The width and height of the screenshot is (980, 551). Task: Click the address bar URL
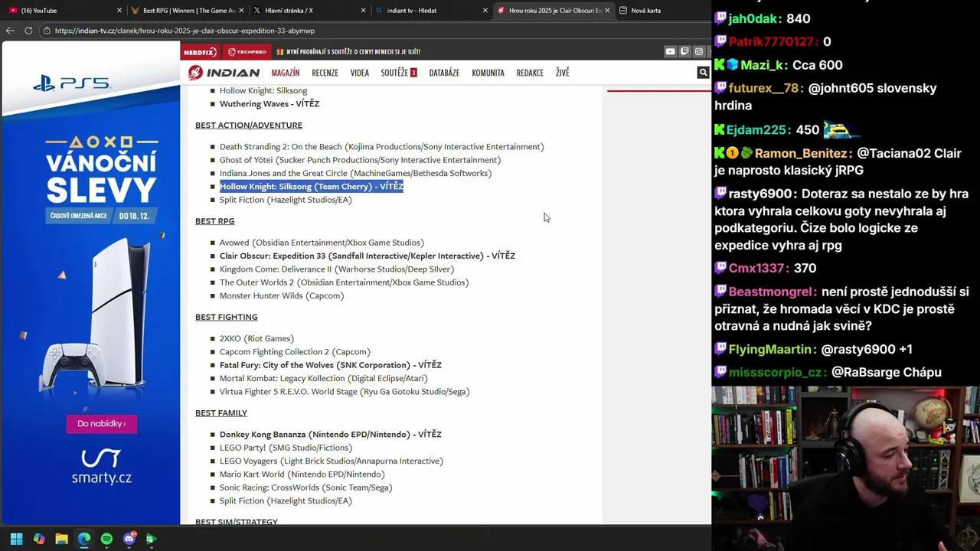(x=185, y=31)
